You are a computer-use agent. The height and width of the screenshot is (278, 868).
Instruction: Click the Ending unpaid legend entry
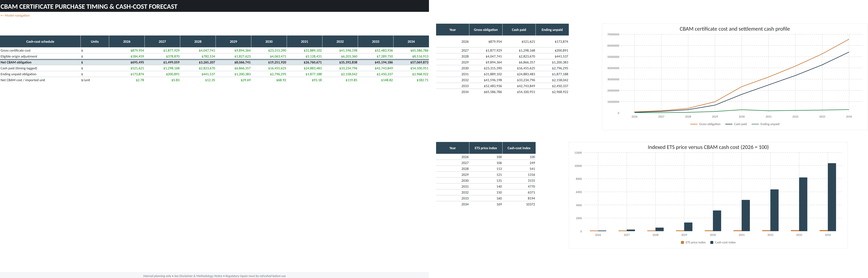(x=765, y=124)
